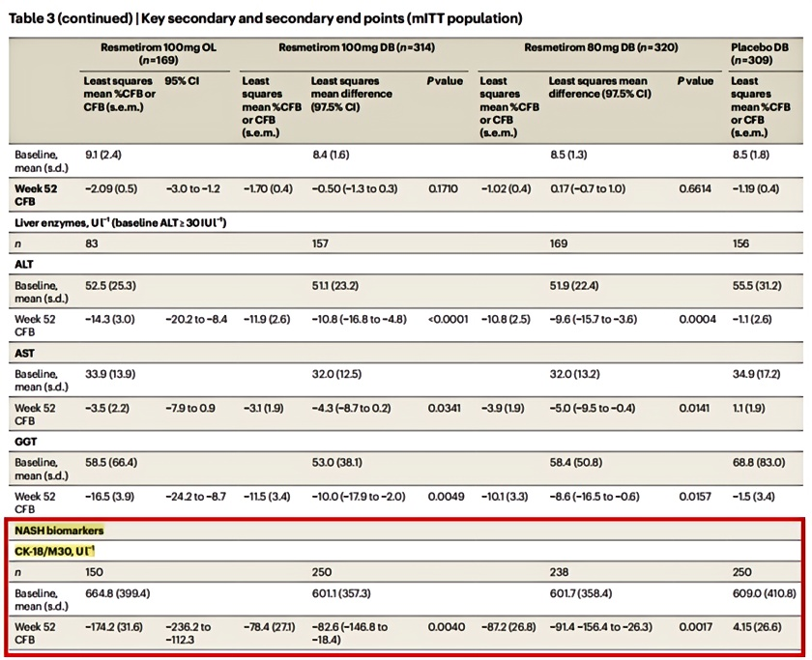Select the AST row label

coord(24,355)
